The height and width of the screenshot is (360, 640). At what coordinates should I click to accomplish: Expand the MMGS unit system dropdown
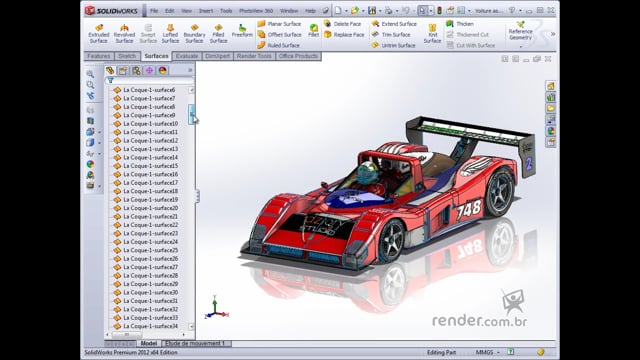pos(487,352)
